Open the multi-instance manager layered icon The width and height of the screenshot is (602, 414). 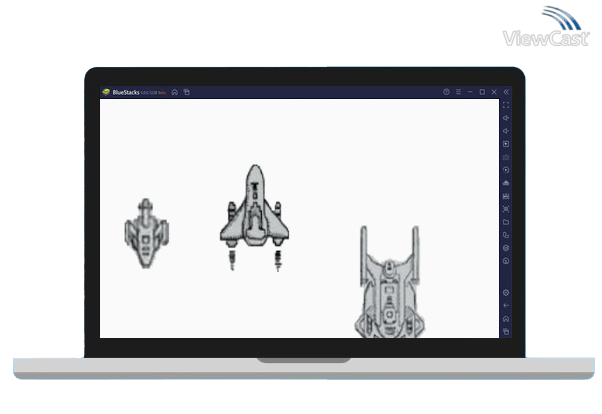tap(506, 248)
